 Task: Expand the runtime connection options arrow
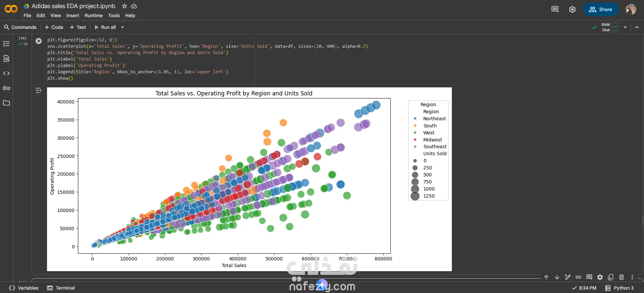point(625,27)
